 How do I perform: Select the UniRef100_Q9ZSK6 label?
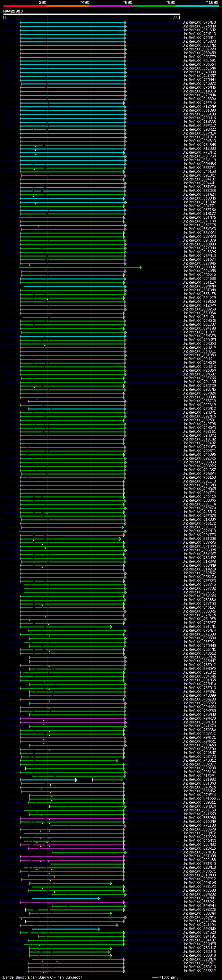199,458
